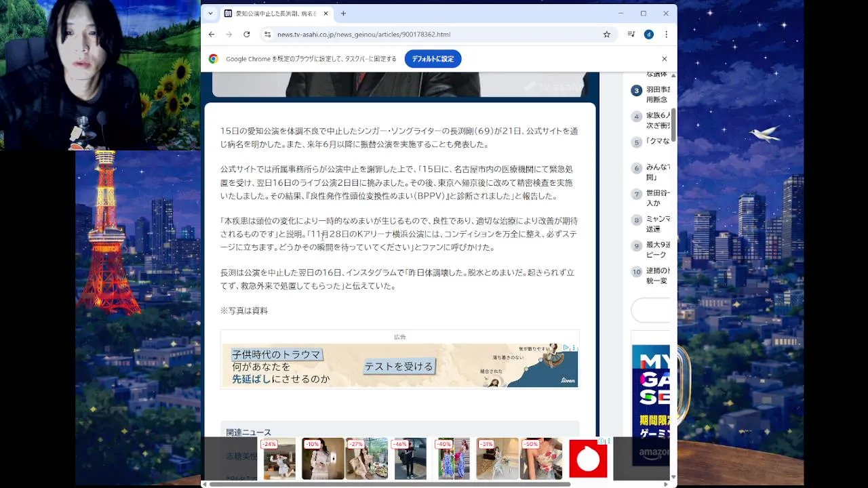Screen dimensions: 868x488
Task: Click the 広告 label above banner
Action: 400,337
